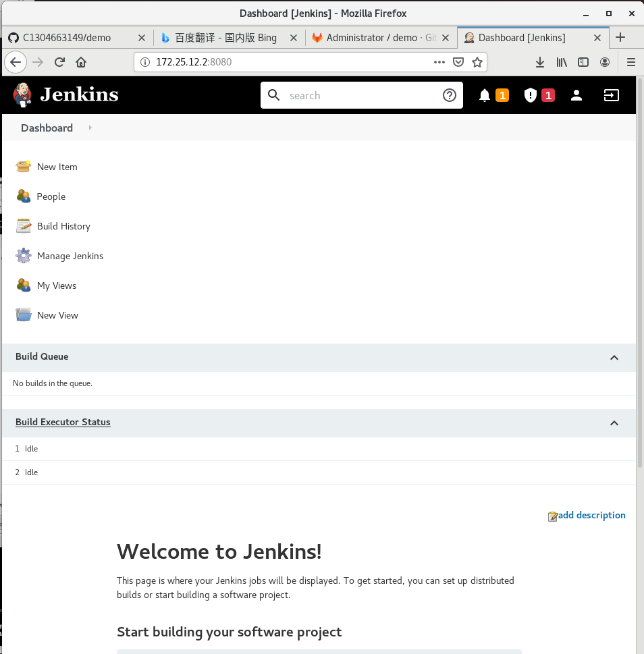The width and height of the screenshot is (644, 654).
Task: Click the Firefox forward arrow
Action: [x=38, y=62]
